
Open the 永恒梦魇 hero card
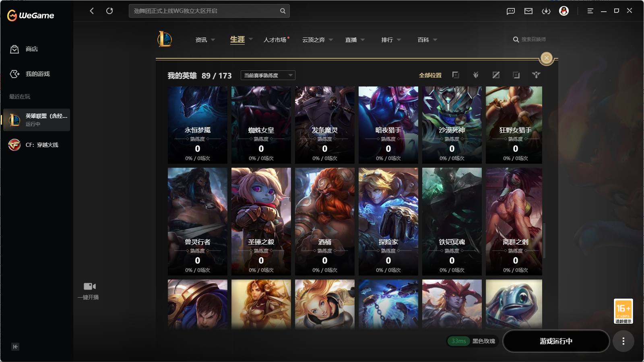click(x=198, y=125)
